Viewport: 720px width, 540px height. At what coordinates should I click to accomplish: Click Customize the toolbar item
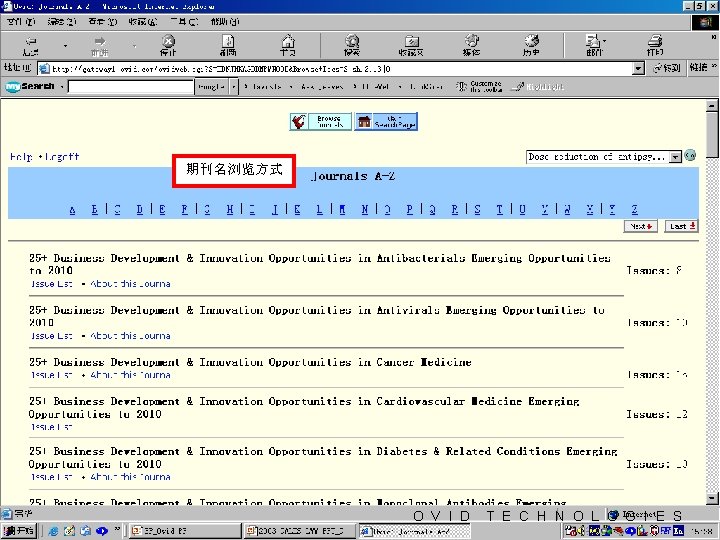479,86
